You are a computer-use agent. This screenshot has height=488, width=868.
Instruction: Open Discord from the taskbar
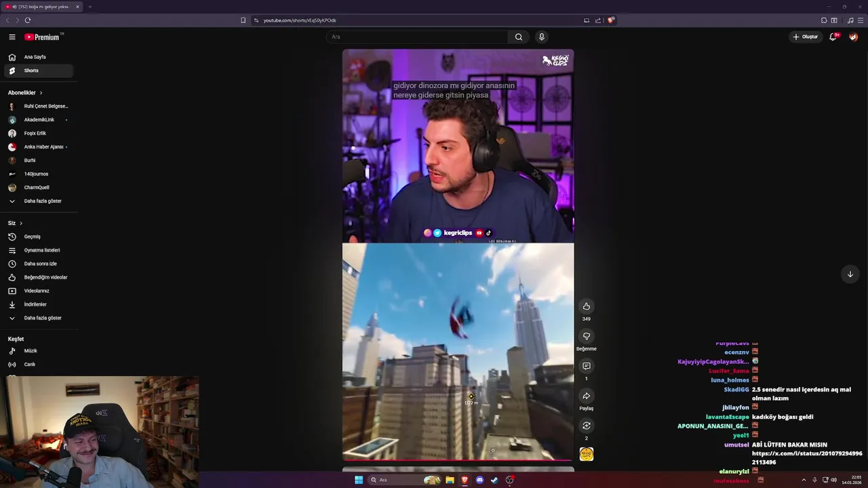479,480
